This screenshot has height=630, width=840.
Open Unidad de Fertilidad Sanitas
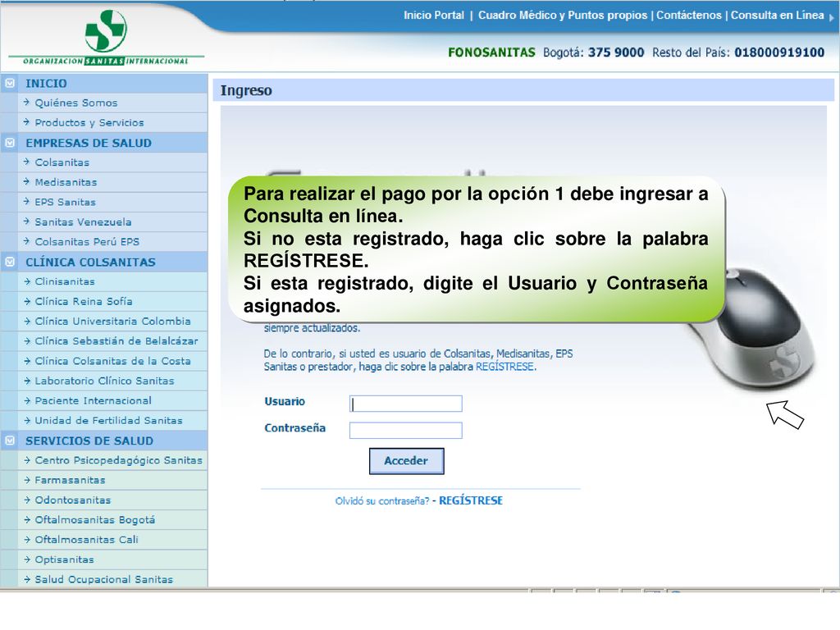click(109, 421)
